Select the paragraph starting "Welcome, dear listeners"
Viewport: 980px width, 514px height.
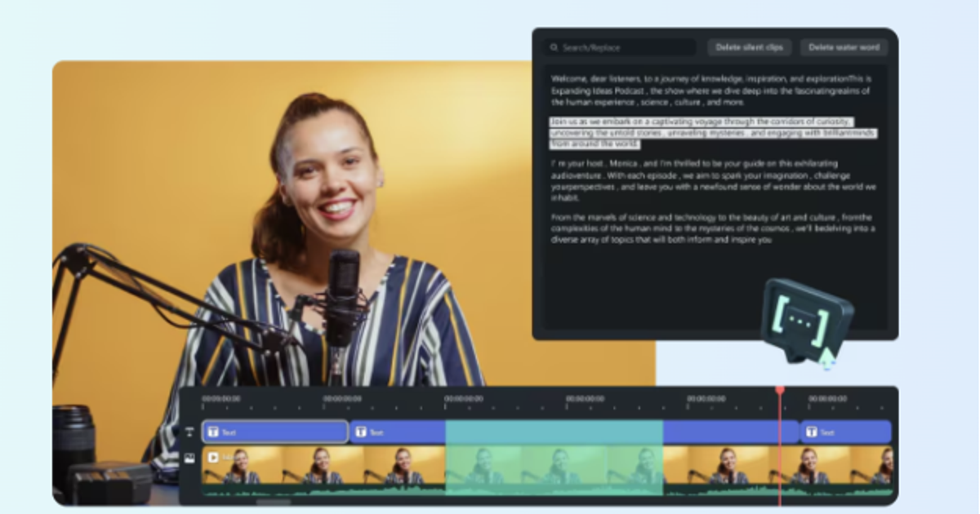coord(710,91)
